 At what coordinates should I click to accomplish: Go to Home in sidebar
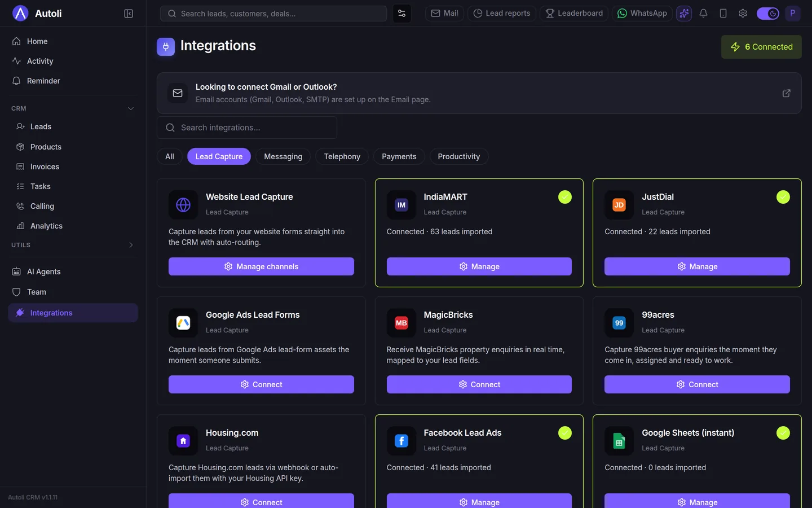pyautogui.click(x=73, y=41)
